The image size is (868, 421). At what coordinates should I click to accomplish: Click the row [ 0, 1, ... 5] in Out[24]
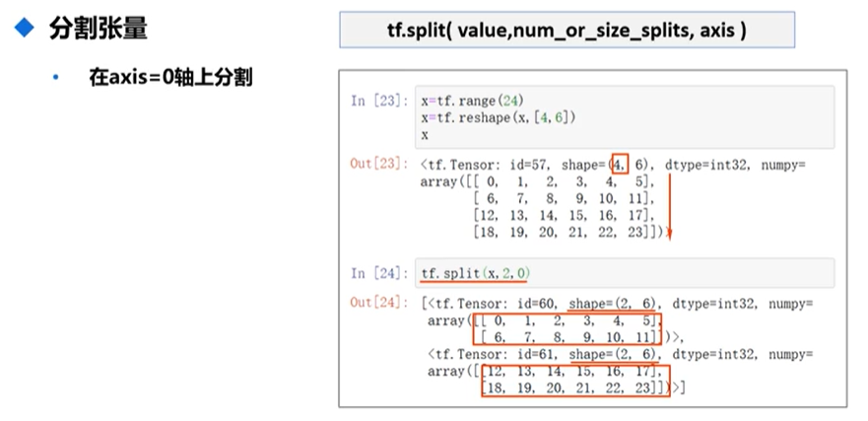[571, 320]
